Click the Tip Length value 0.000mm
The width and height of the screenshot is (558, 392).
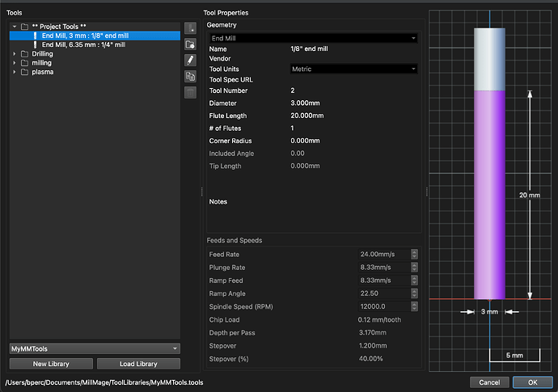(x=305, y=166)
